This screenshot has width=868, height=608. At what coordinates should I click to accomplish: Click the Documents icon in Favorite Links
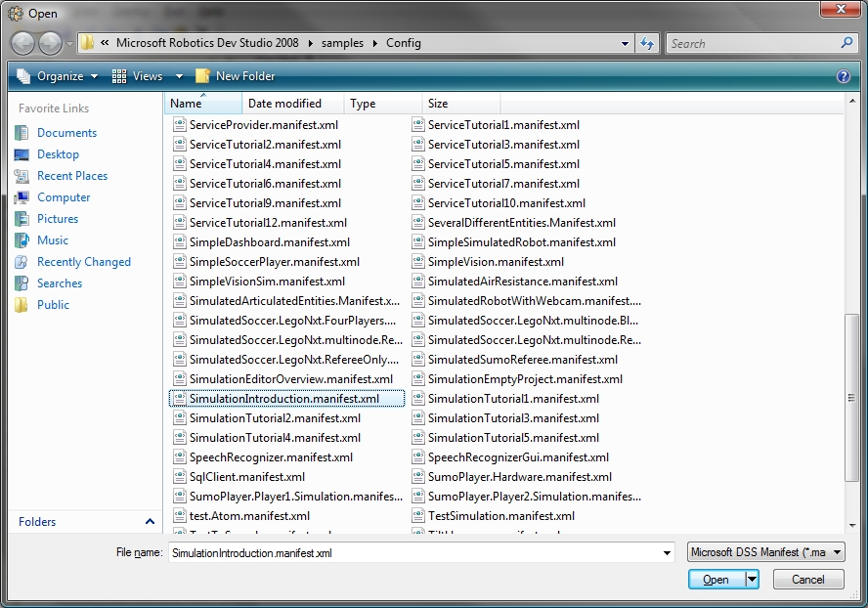22,133
